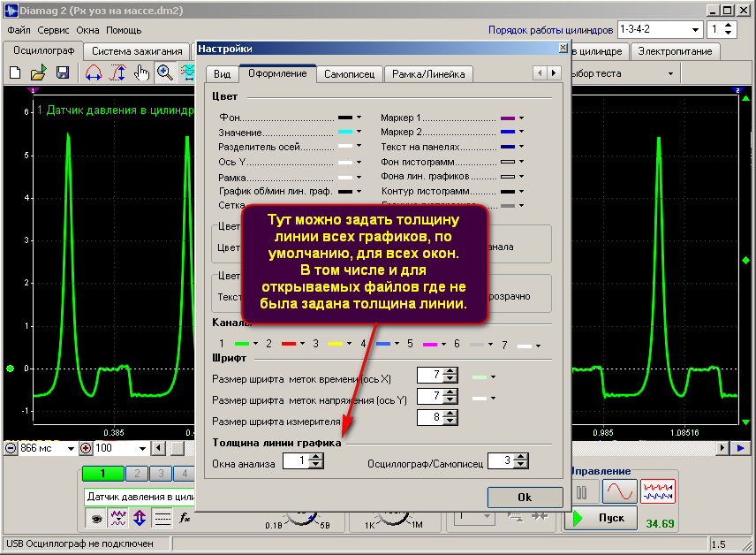Select channel 1 green button
This screenshot has height=555, width=756.
(x=102, y=474)
